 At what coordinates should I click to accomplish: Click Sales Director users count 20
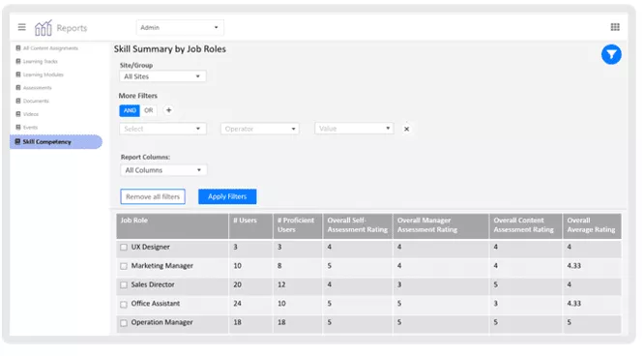(x=238, y=284)
